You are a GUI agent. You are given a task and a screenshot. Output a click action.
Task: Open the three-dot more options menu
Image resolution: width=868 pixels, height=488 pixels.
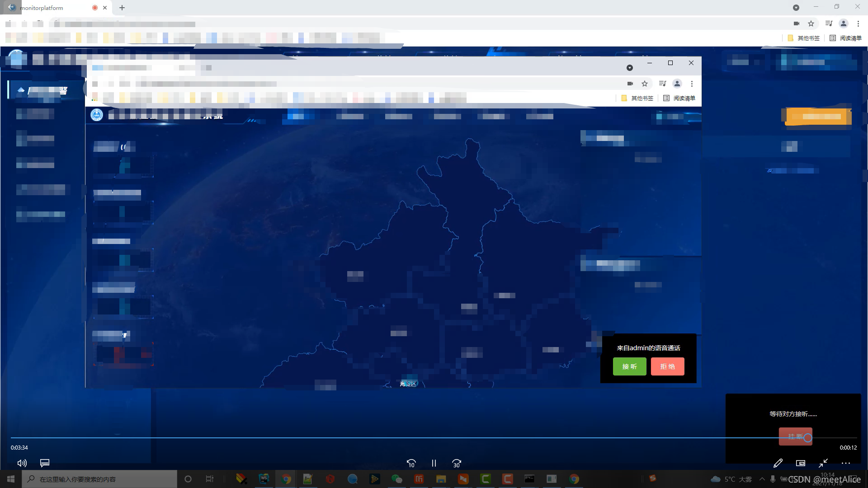pos(846,463)
